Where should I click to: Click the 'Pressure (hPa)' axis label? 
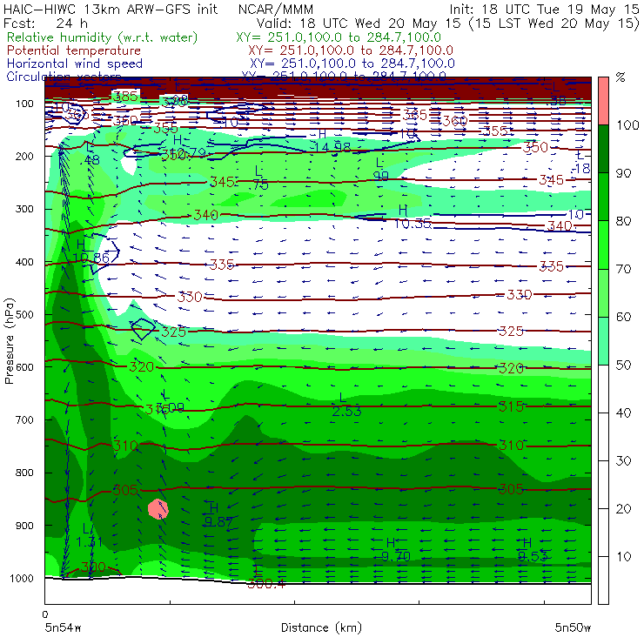tap(9, 341)
